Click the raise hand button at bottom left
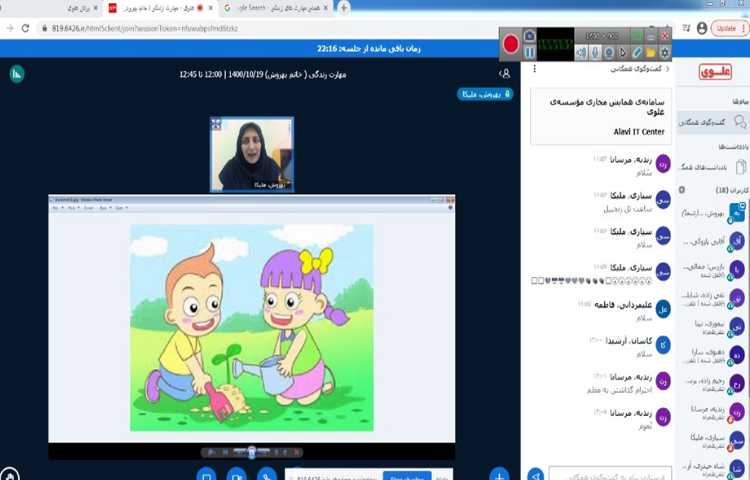This screenshot has height=480, width=750. [x=10, y=474]
